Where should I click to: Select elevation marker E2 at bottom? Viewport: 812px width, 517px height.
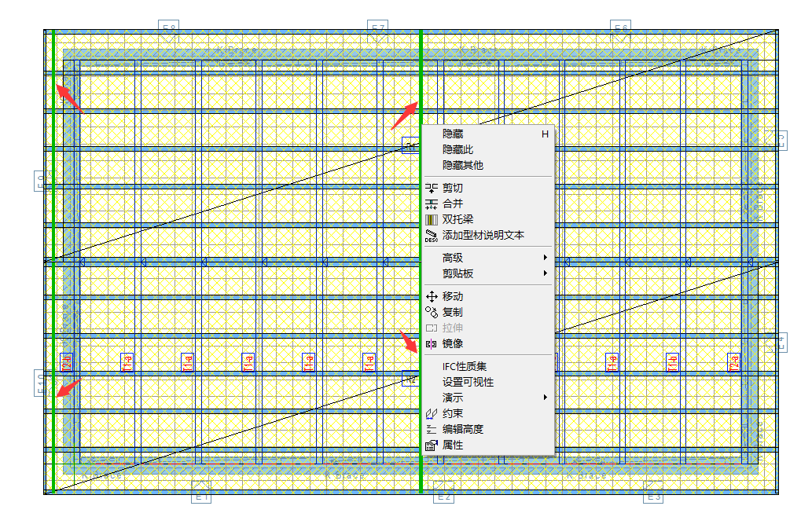443,492
